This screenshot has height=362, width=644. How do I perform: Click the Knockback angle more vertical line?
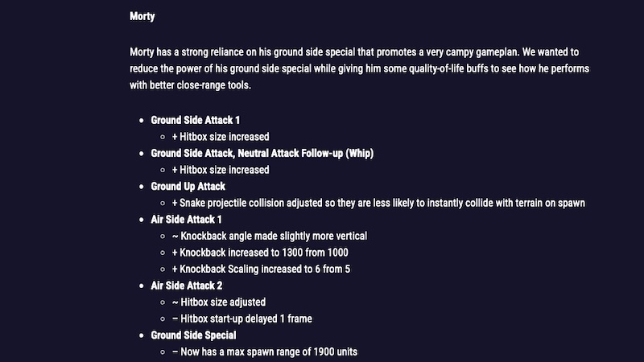pyautogui.click(x=269, y=236)
